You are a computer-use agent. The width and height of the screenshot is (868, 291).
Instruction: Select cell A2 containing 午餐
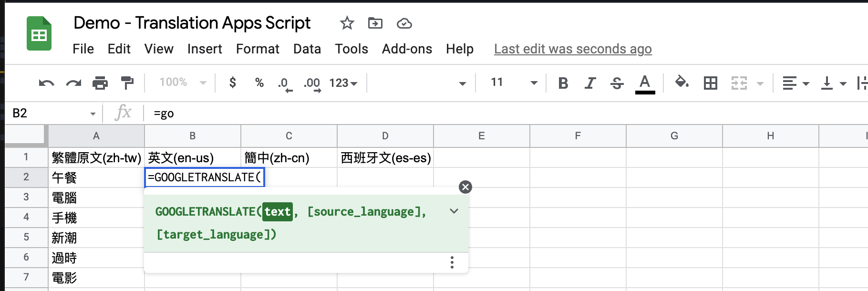click(96, 177)
